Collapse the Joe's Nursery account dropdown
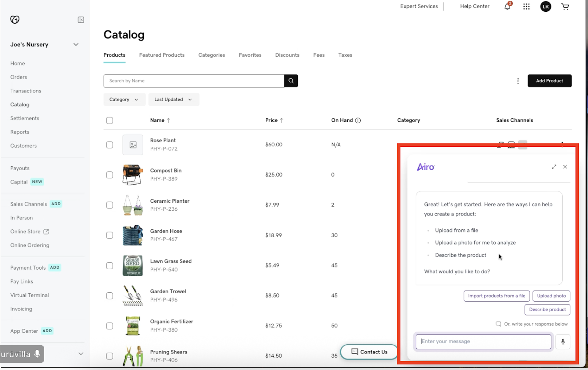The width and height of the screenshot is (588, 370). [76, 45]
